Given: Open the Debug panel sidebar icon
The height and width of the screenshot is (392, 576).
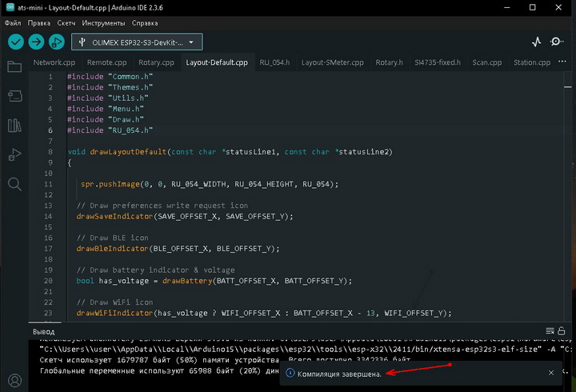Looking at the screenshot, I should tap(14, 154).
